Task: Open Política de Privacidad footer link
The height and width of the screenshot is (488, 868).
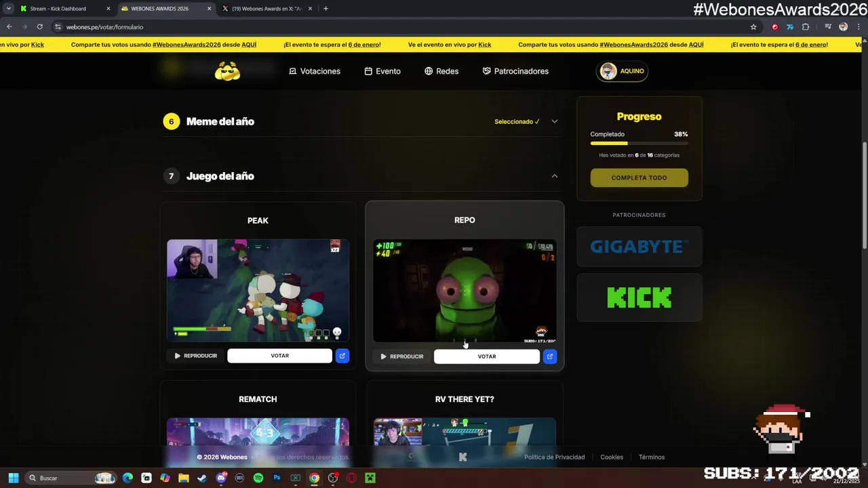Action: point(554,457)
